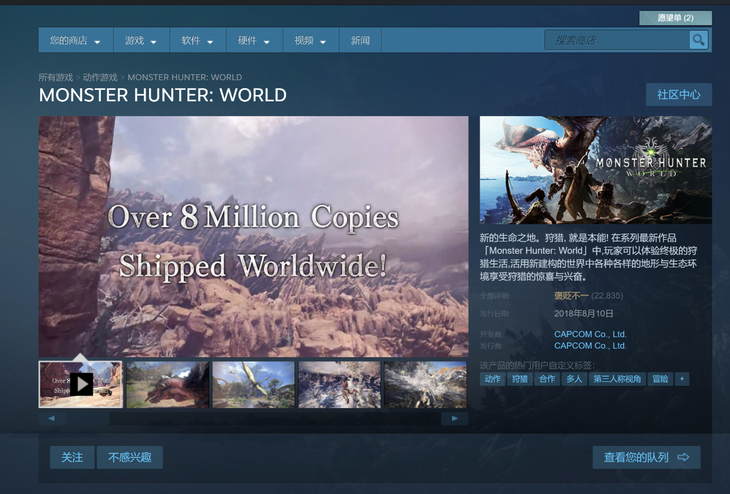Open the 软件 dropdown menu
Screen dimensions: 730x494
197,41
